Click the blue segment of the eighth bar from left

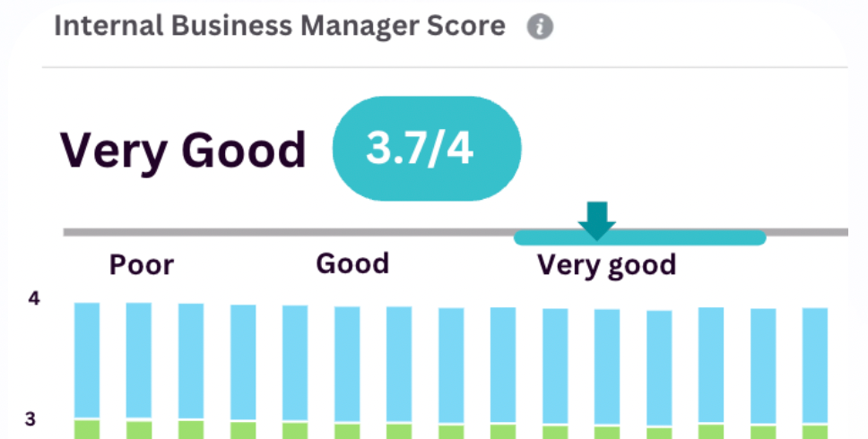(451, 365)
